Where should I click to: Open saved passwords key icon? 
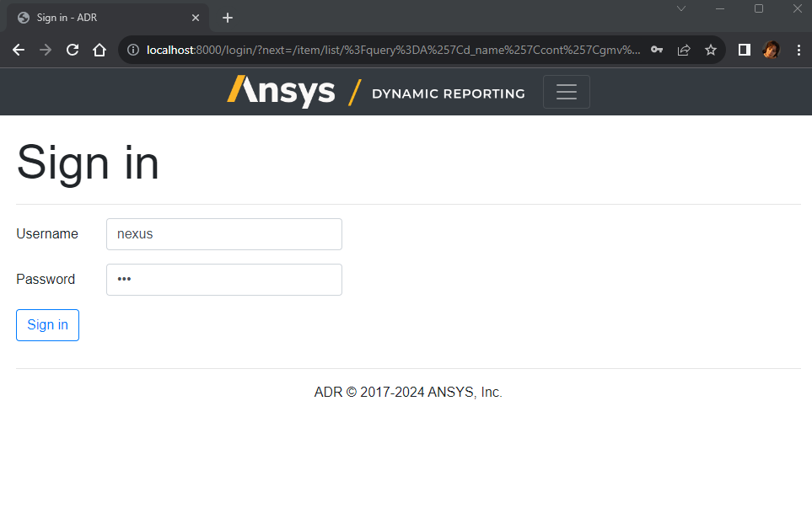(x=657, y=50)
